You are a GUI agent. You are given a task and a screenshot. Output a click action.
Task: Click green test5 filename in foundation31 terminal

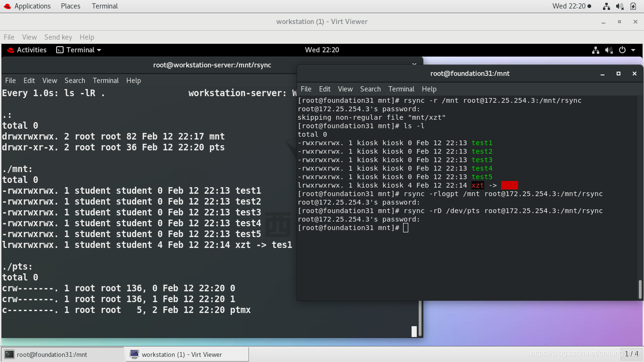click(482, 177)
